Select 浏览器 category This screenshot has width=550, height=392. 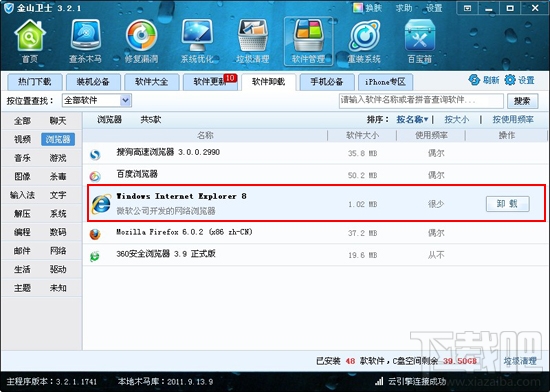(x=58, y=139)
